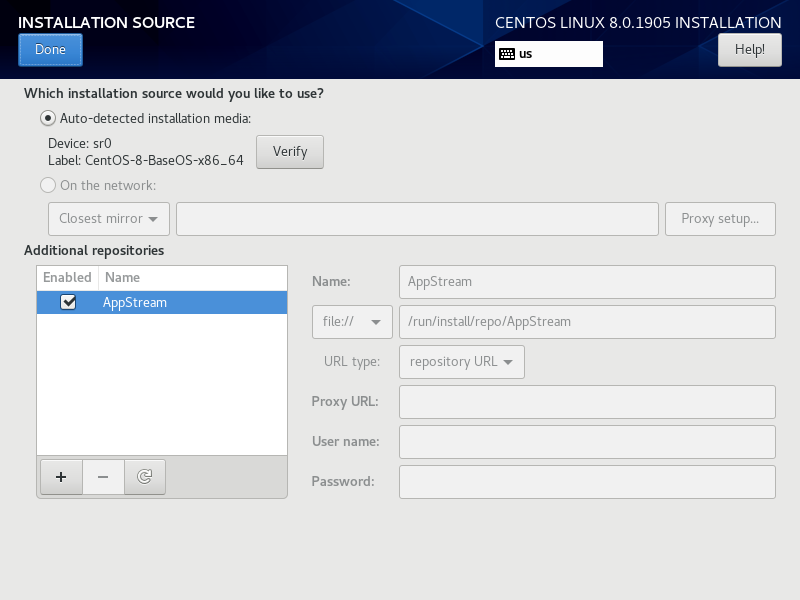Click the User name input field
This screenshot has height=600, width=800.
(587, 442)
